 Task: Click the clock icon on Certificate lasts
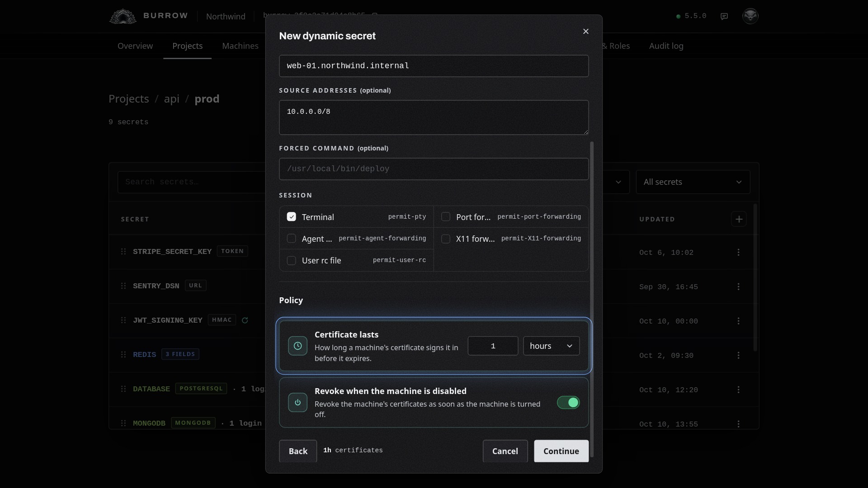coord(298,346)
